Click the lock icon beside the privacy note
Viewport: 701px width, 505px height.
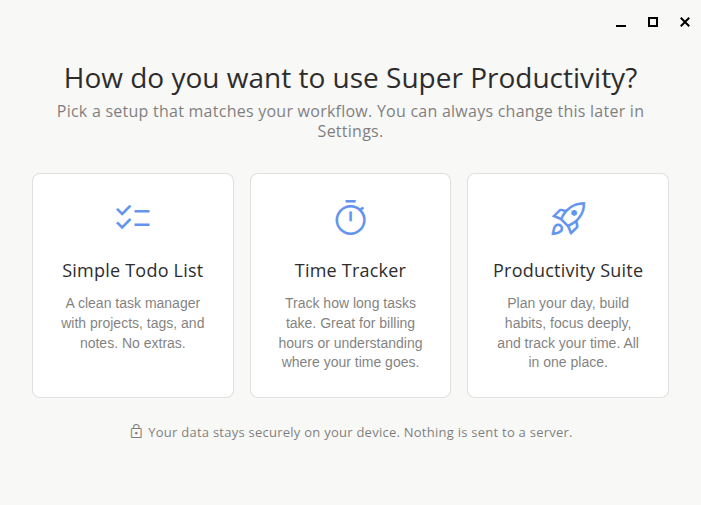[136, 432]
